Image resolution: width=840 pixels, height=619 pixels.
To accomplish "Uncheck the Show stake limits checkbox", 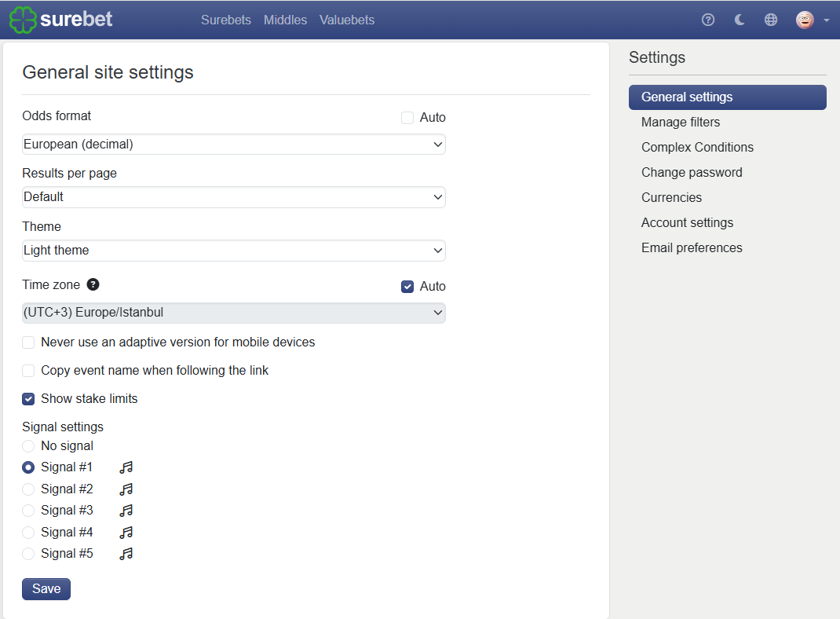I will 28,399.
